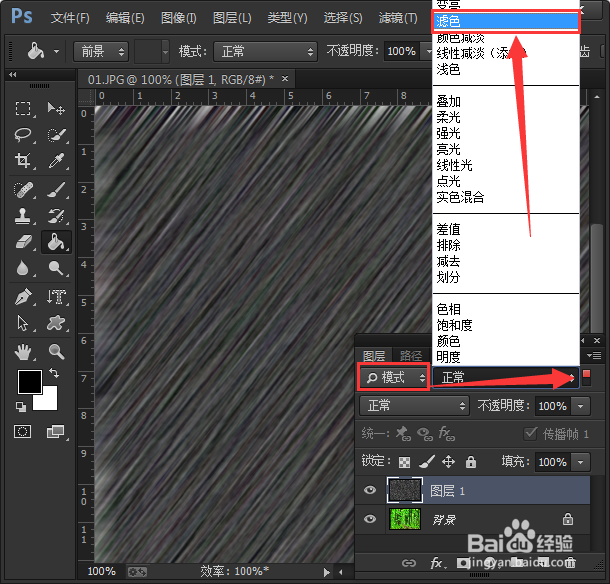Add a layer style with fx button
Image resolution: width=610 pixels, height=584 pixels.
[437, 563]
